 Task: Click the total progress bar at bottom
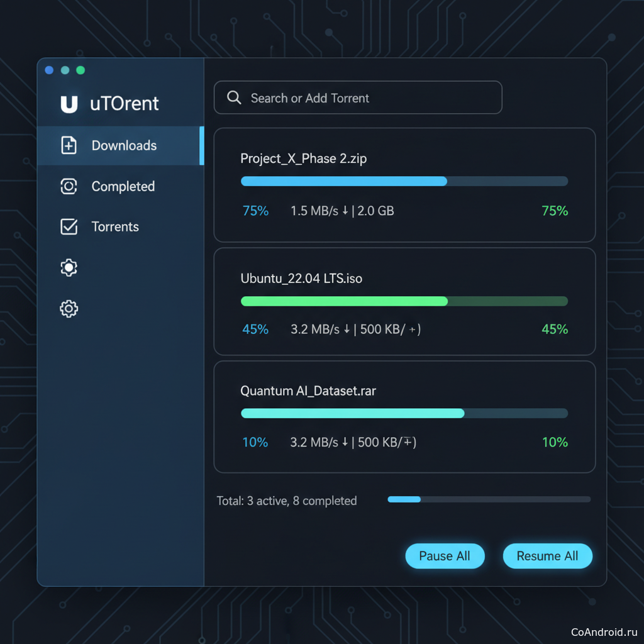(x=489, y=499)
